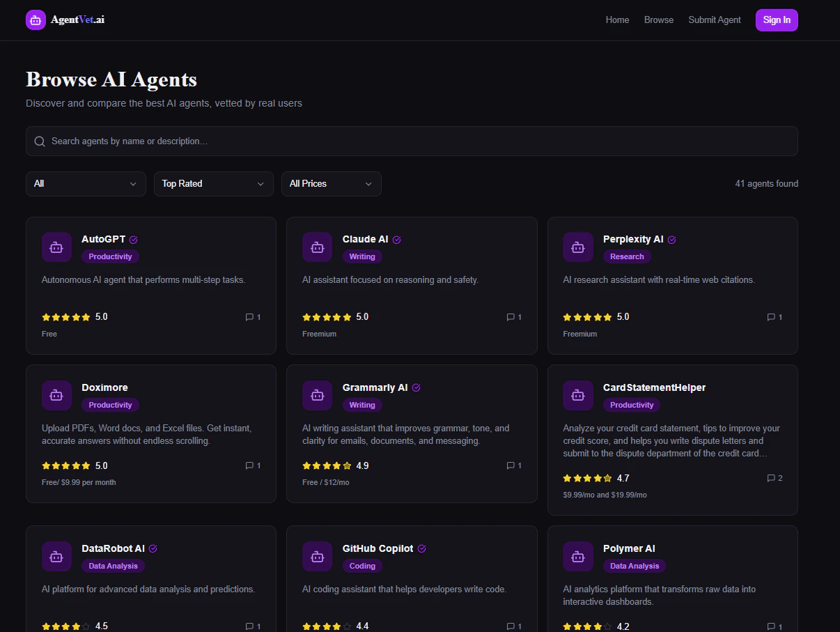The image size is (840, 632).
Task: Click the DataRobot AI robot avatar icon
Action: tap(56, 557)
